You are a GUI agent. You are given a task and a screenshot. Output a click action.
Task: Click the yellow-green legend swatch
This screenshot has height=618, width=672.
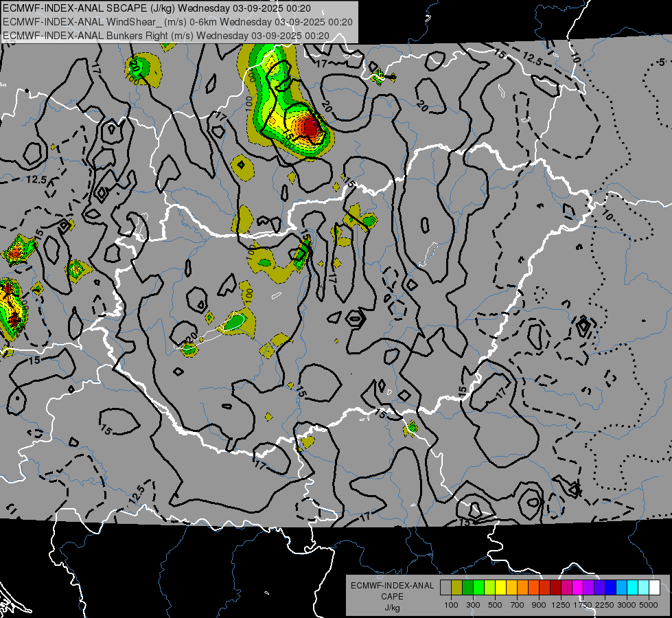(489, 588)
